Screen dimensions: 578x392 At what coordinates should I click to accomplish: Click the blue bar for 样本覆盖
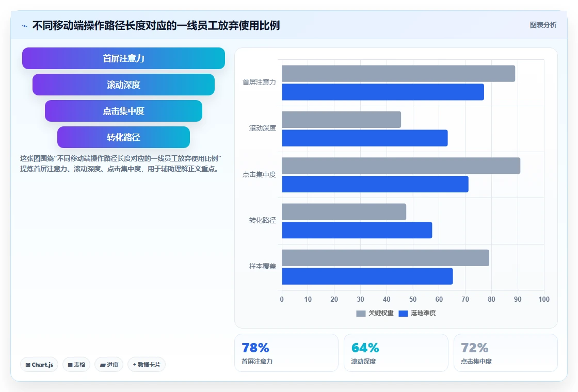(x=367, y=276)
